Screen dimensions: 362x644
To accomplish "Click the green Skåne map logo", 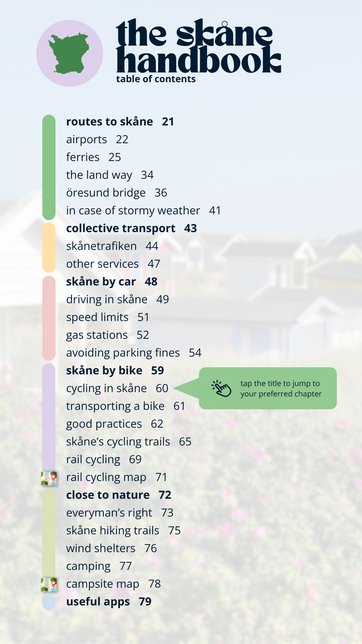I will coord(69,53).
